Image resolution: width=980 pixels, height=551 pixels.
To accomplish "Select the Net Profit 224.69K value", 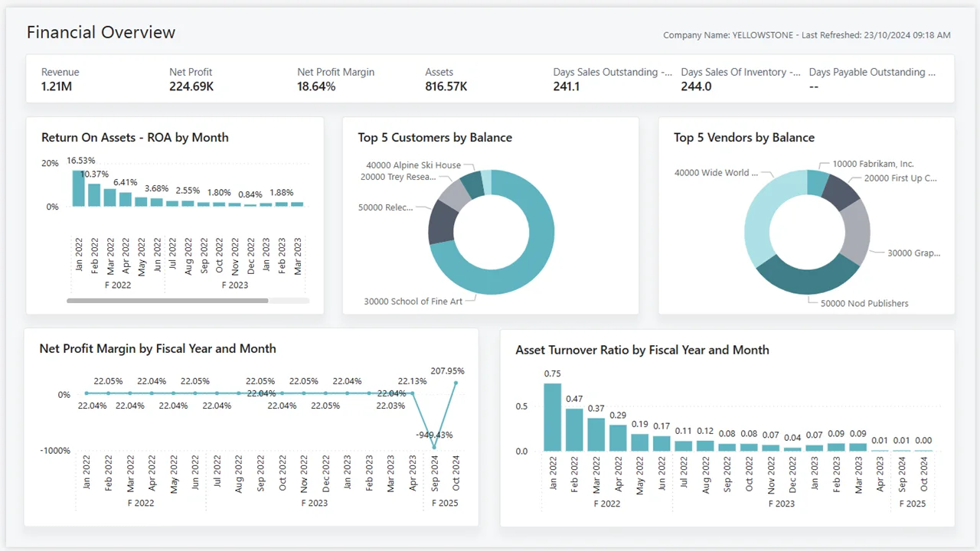I will pos(191,86).
